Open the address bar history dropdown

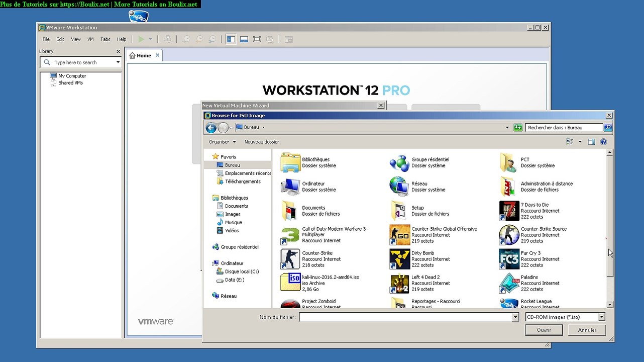[507, 128]
